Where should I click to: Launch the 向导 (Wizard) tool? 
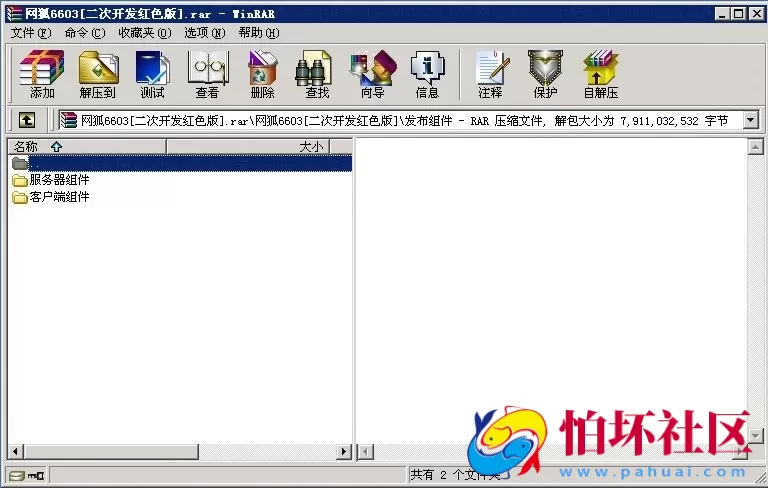[x=372, y=75]
